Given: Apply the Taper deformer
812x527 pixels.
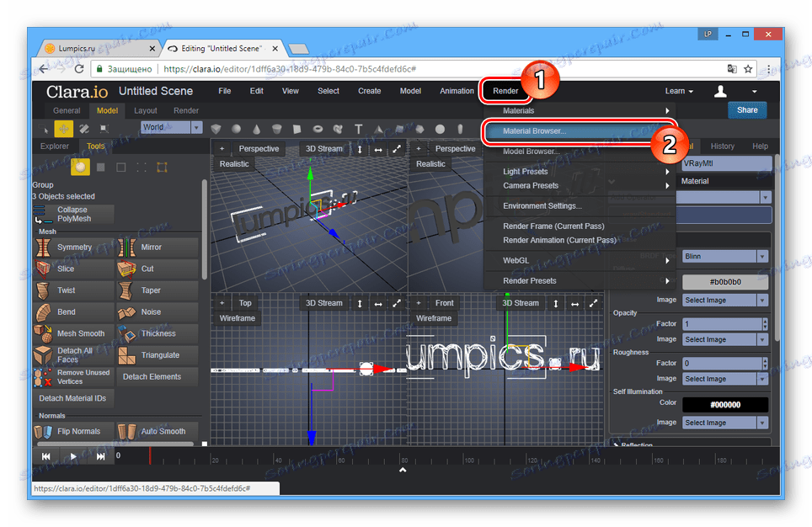Looking at the screenshot, I should (158, 290).
